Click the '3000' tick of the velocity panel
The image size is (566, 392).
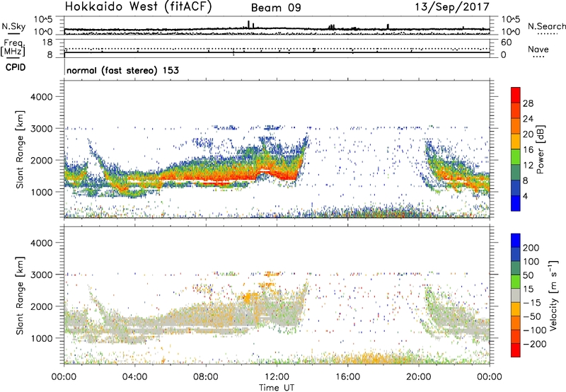42,275
